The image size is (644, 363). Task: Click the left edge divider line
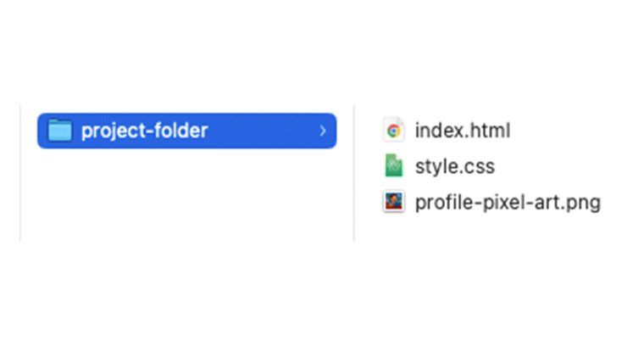pyautogui.click(x=20, y=173)
